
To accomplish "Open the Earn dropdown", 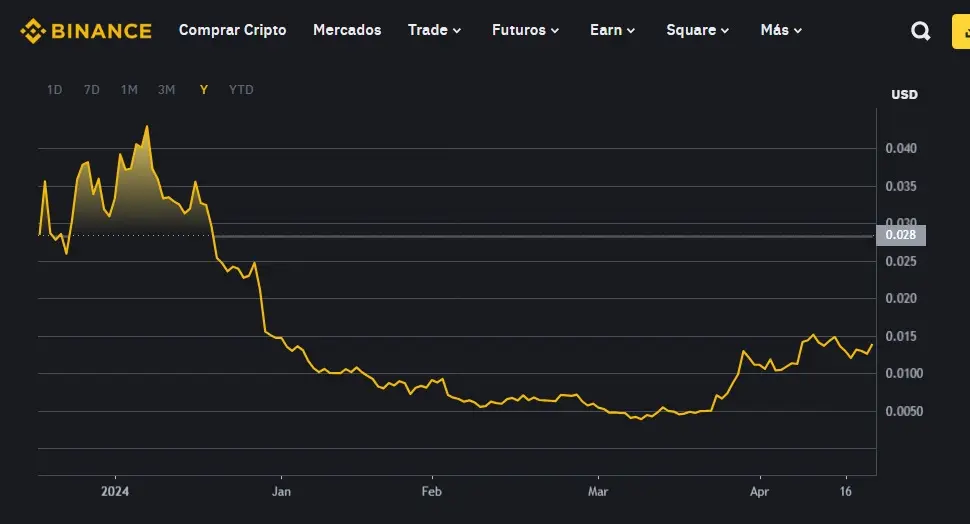I will click(x=612, y=30).
